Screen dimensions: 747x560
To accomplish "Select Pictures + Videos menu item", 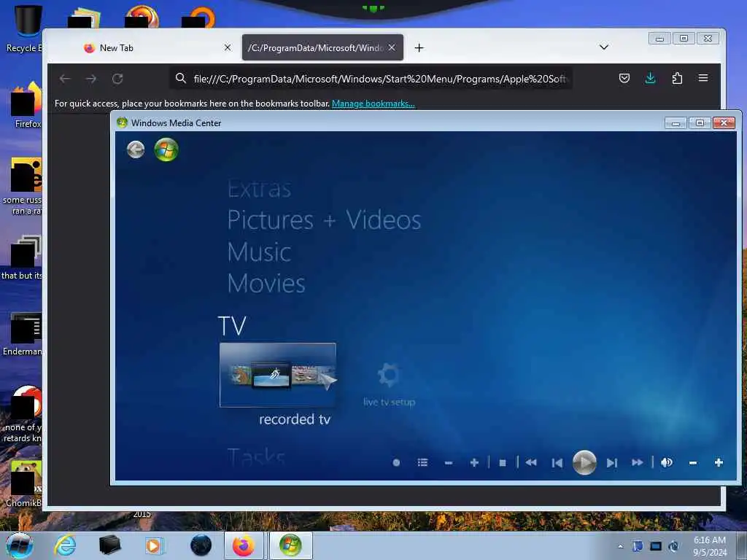I will 324,220.
